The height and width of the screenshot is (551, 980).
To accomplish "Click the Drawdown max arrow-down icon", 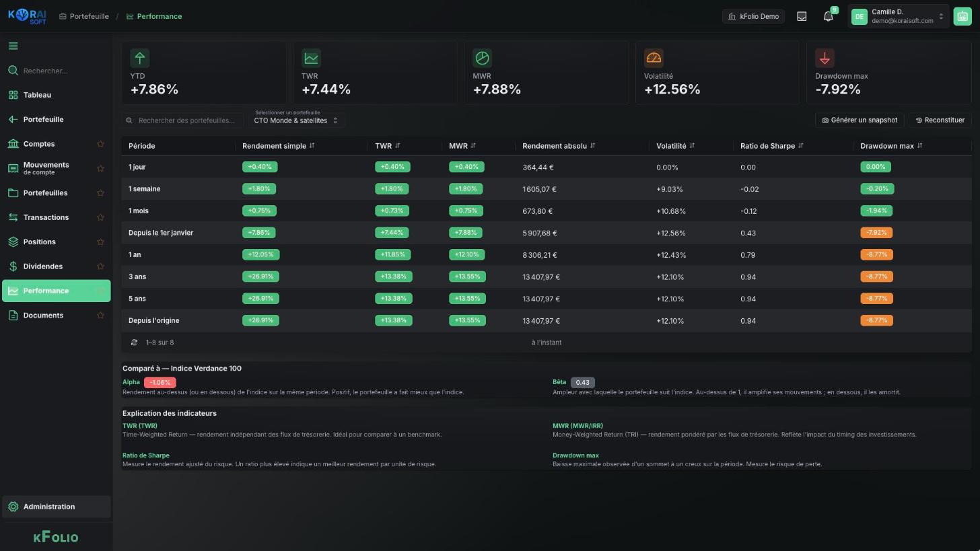I will [x=825, y=58].
